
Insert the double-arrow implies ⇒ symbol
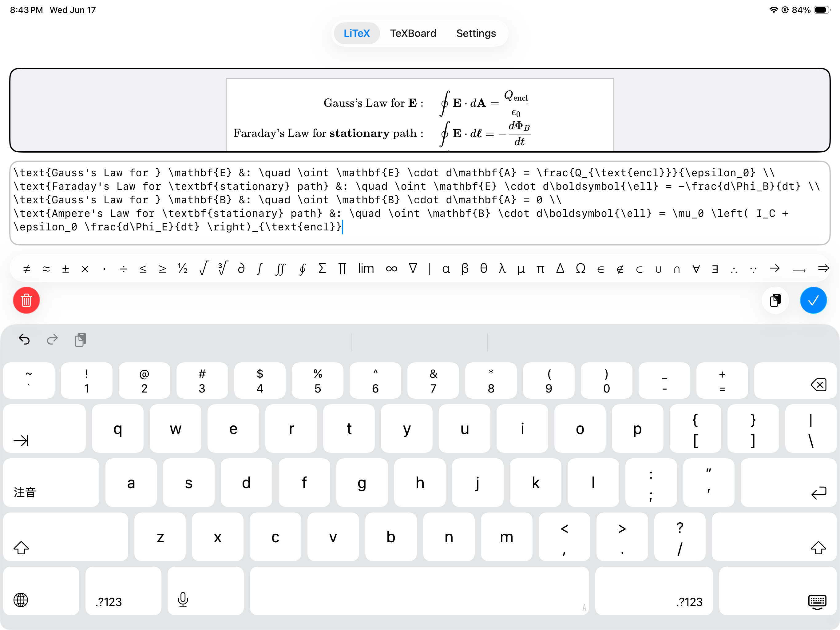823,269
